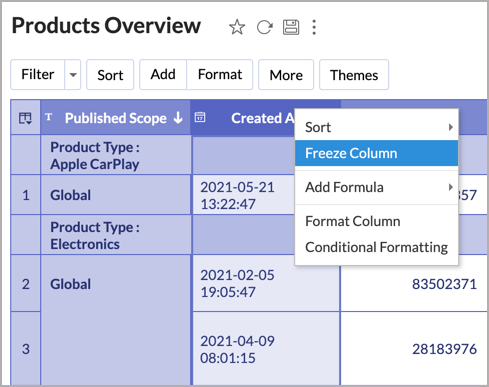Mark Products Overview as favorite with star
The height and width of the screenshot is (387, 489).
click(x=237, y=27)
